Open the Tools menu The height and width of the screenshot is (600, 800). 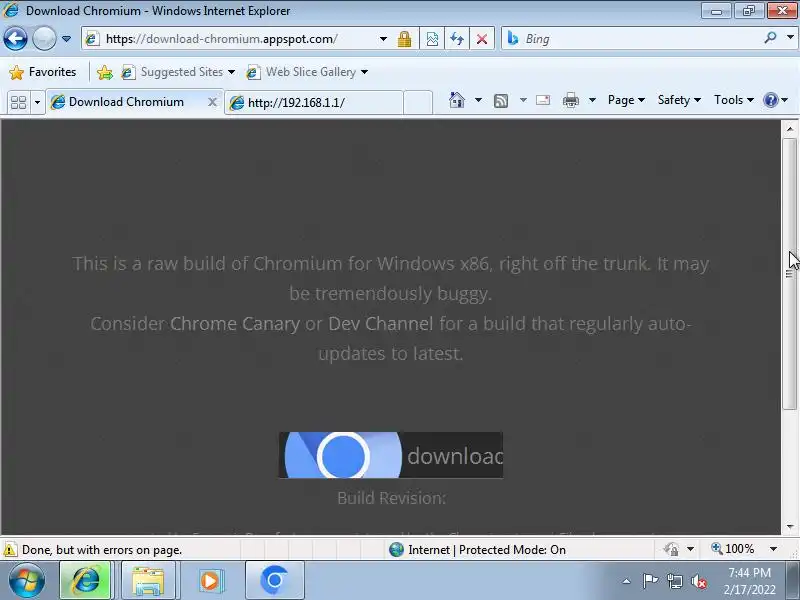click(x=734, y=100)
